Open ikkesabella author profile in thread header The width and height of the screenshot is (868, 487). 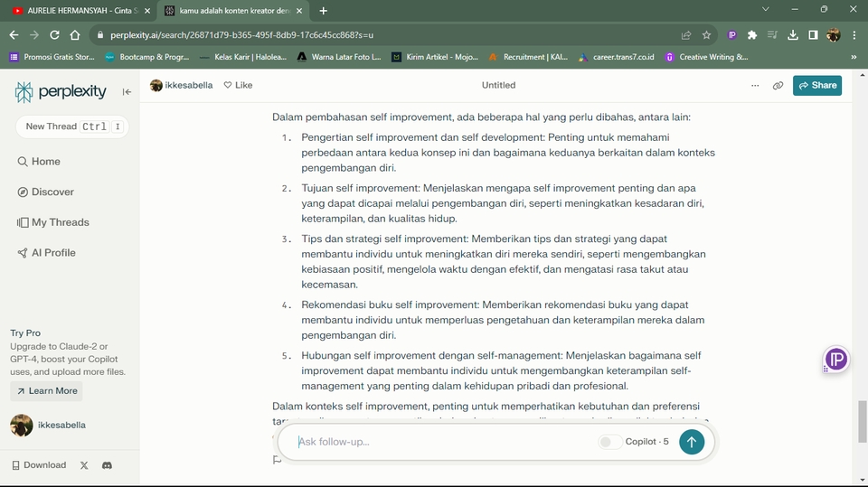click(181, 85)
